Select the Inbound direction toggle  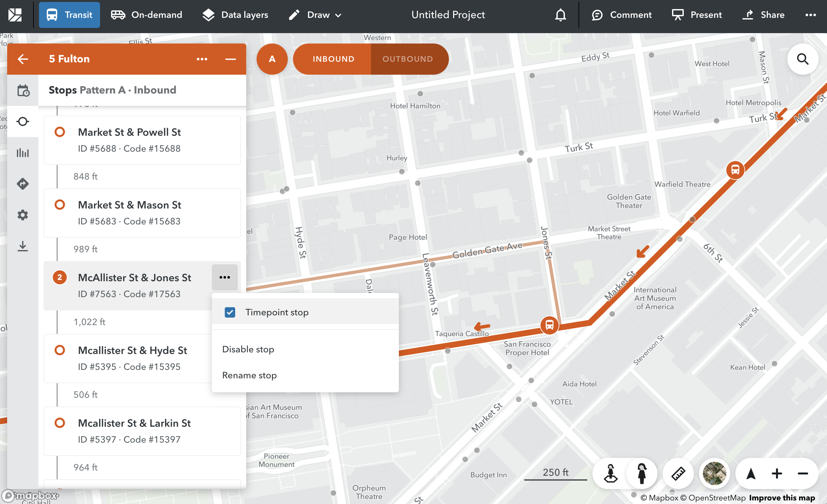pyautogui.click(x=333, y=59)
